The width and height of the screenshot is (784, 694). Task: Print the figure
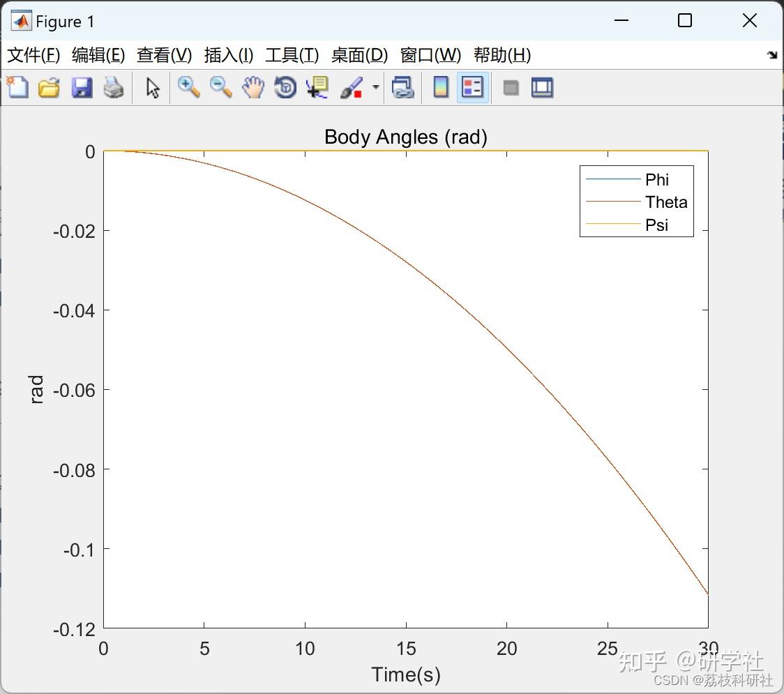(114, 87)
